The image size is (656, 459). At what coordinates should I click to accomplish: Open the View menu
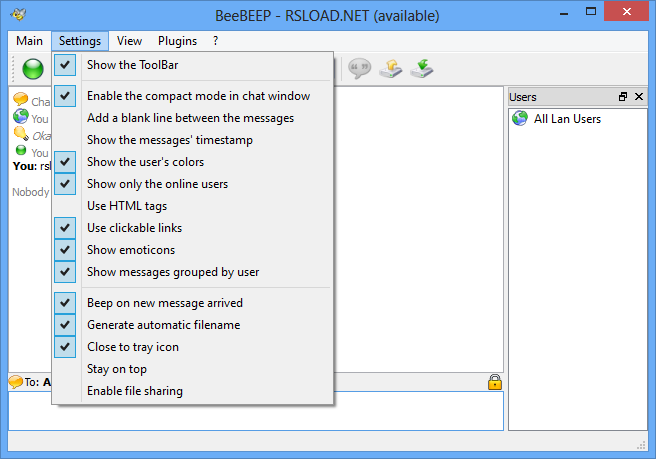coord(129,41)
